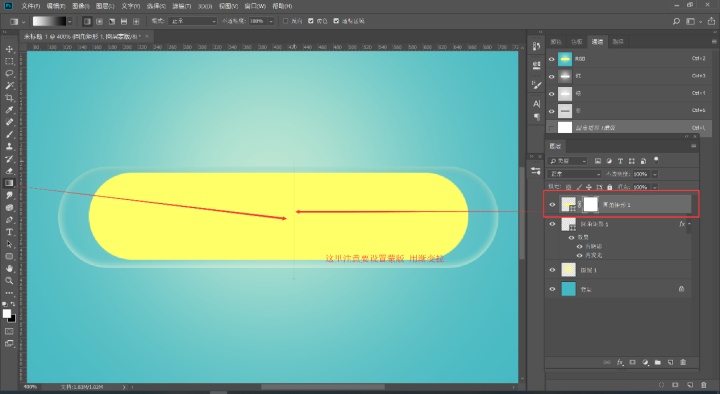The width and height of the screenshot is (720, 394).
Task: Select the Crop tool
Action: (x=9, y=98)
